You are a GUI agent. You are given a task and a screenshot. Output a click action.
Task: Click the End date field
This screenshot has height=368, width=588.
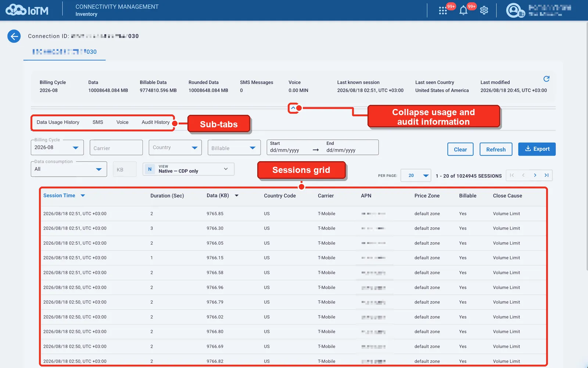(341, 150)
